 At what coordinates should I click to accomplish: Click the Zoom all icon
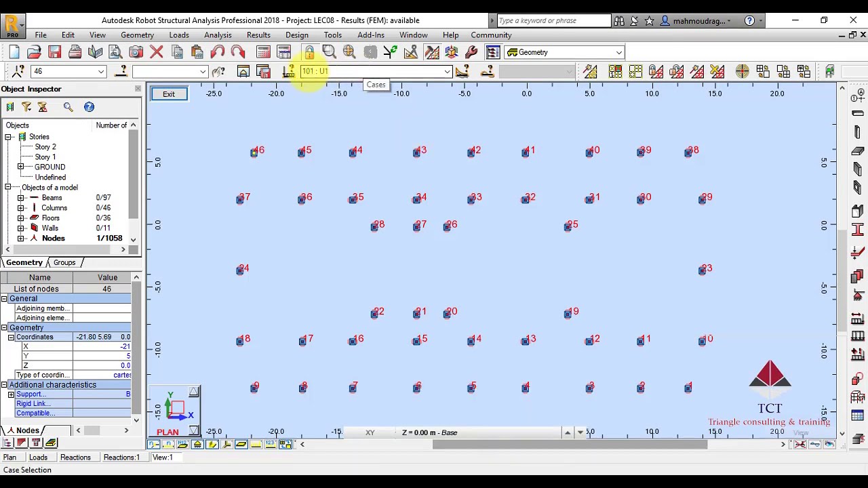(349, 52)
